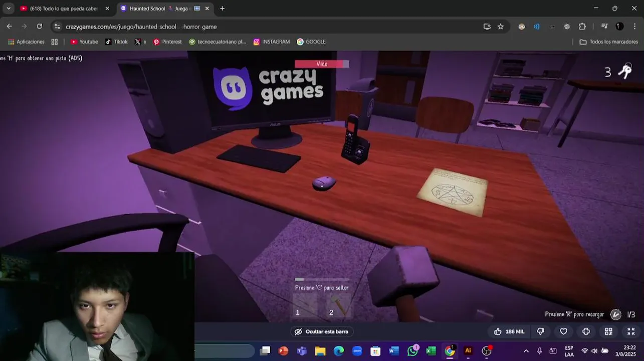Open the ESP LAA language selector

coord(569,351)
